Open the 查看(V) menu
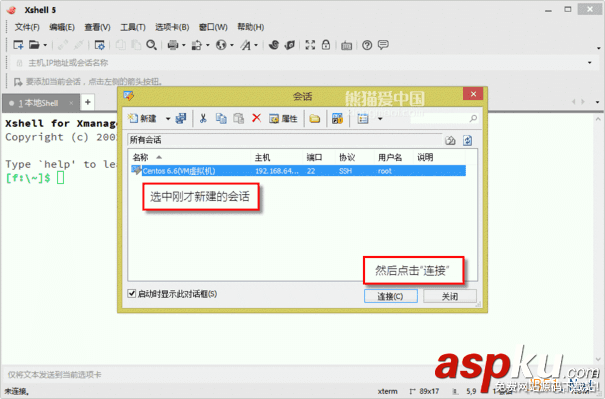 [x=97, y=27]
